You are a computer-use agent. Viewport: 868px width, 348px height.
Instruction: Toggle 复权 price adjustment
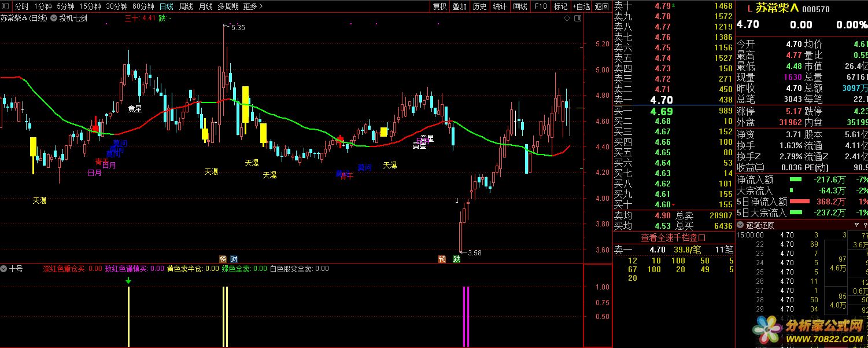[x=439, y=6]
